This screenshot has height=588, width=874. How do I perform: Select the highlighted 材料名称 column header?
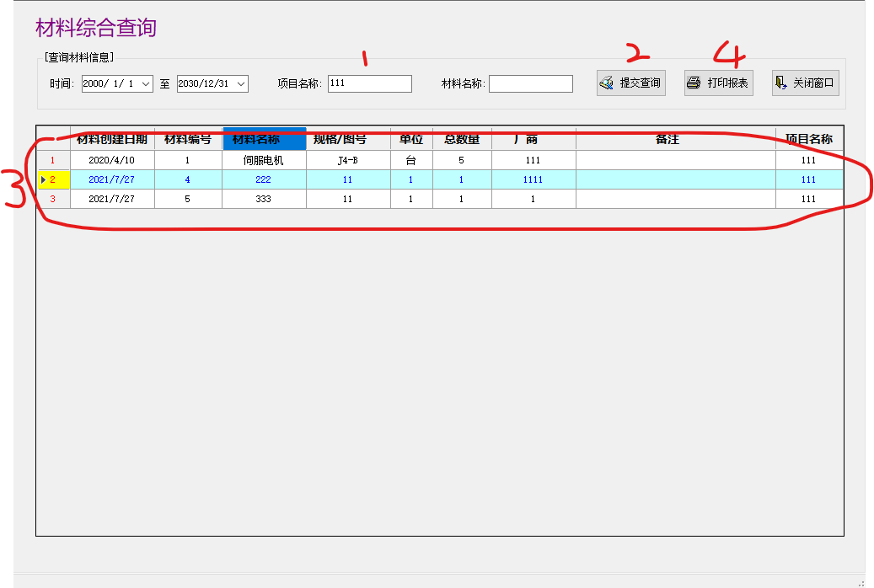[264, 139]
